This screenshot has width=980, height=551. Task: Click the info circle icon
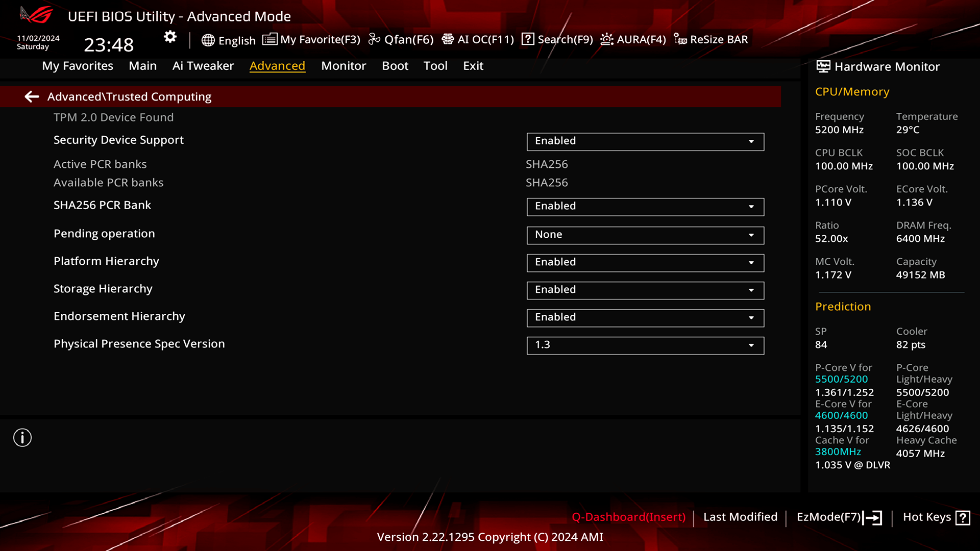coord(22,438)
